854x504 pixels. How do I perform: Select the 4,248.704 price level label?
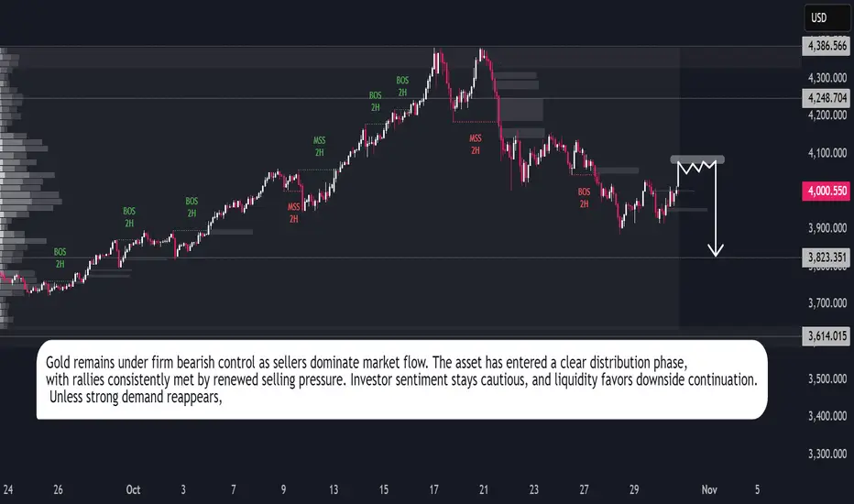coord(826,95)
